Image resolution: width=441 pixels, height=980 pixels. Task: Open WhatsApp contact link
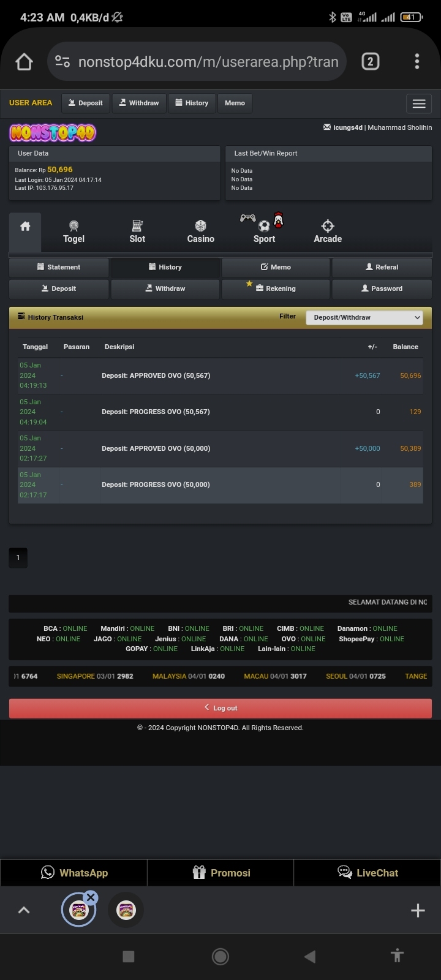(73, 873)
